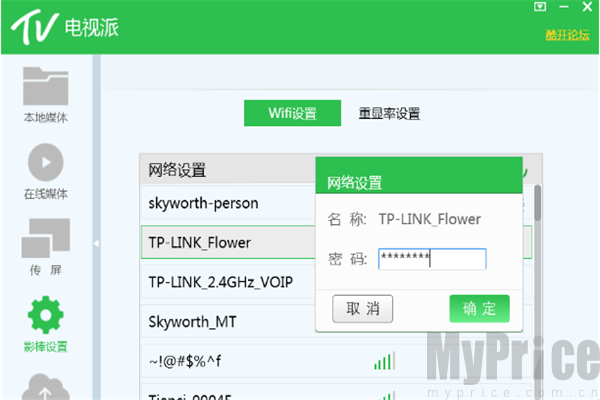Select the 传屏 screen casting icon
Image resolution: width=600 pixels, height=400 pixels.
pyautogui.click(x=46, y=238)
